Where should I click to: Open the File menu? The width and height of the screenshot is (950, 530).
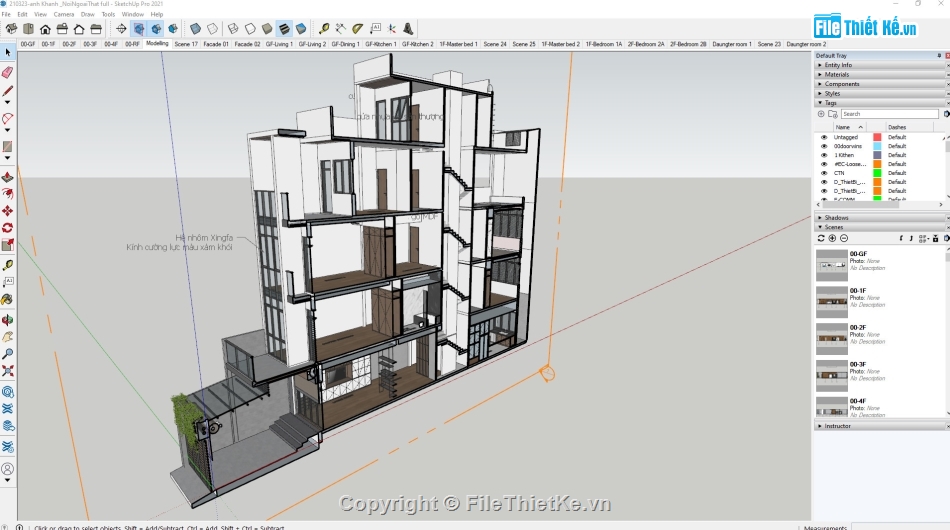pos(6,14)
